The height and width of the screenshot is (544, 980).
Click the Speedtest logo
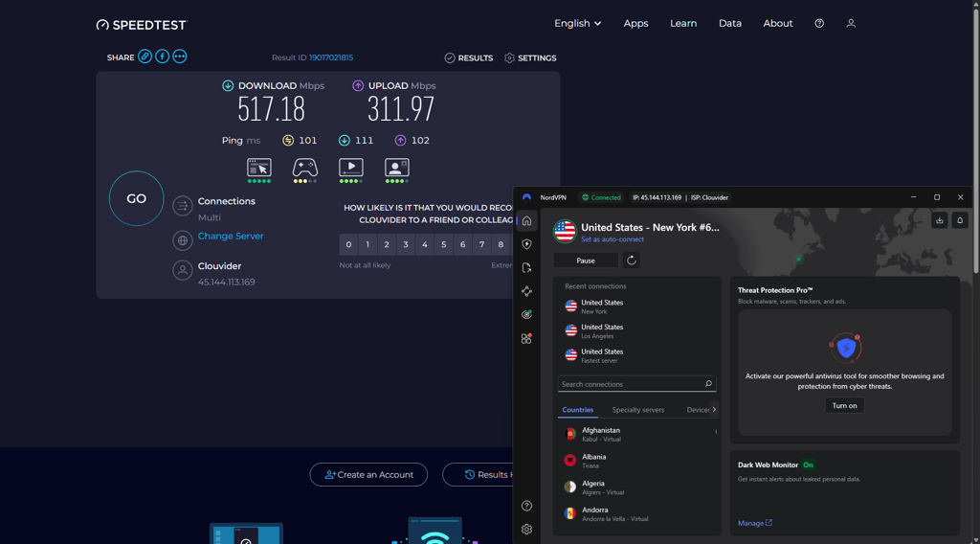[x=142, y=24]
